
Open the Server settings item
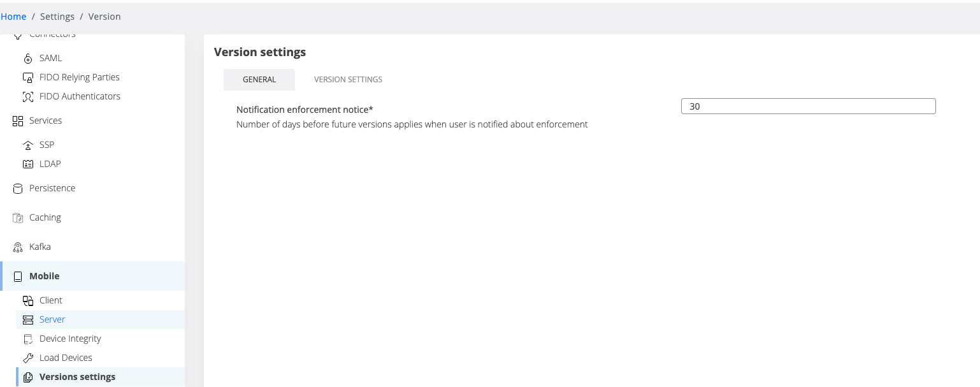52,319
